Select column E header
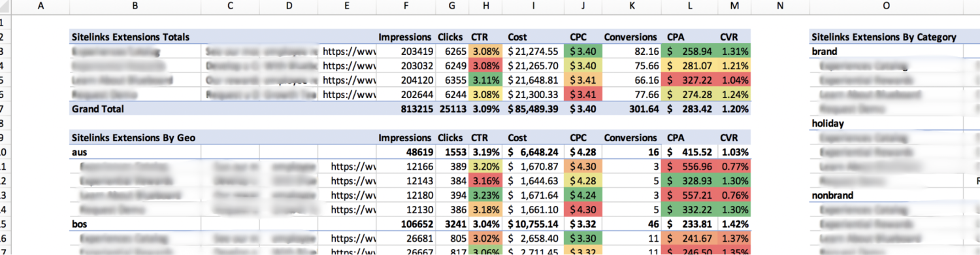 [348, 6]
